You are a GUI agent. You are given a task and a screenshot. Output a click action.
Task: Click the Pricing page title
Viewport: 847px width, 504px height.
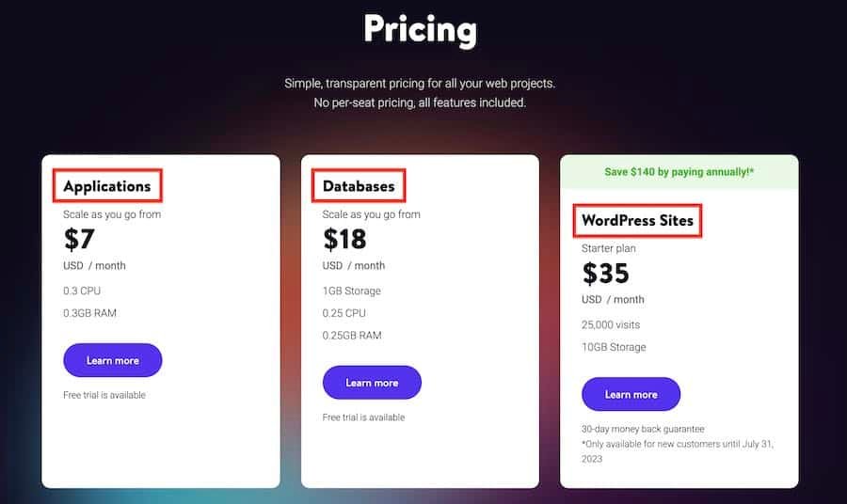coord(420,30)
